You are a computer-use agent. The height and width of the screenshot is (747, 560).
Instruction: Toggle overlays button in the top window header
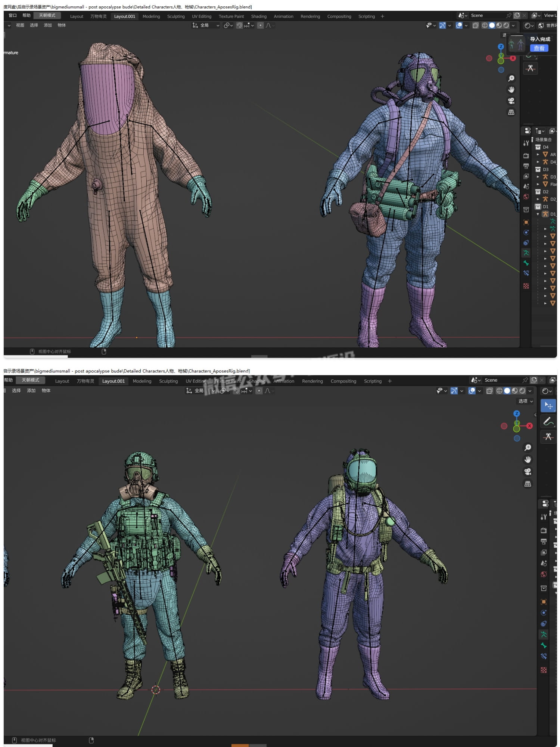coord(459,25)
